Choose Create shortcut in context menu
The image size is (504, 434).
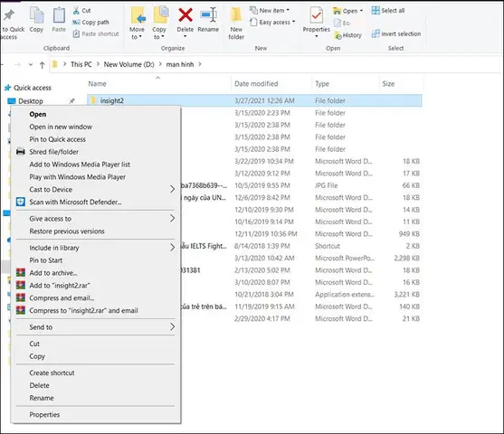click(52, 373)
